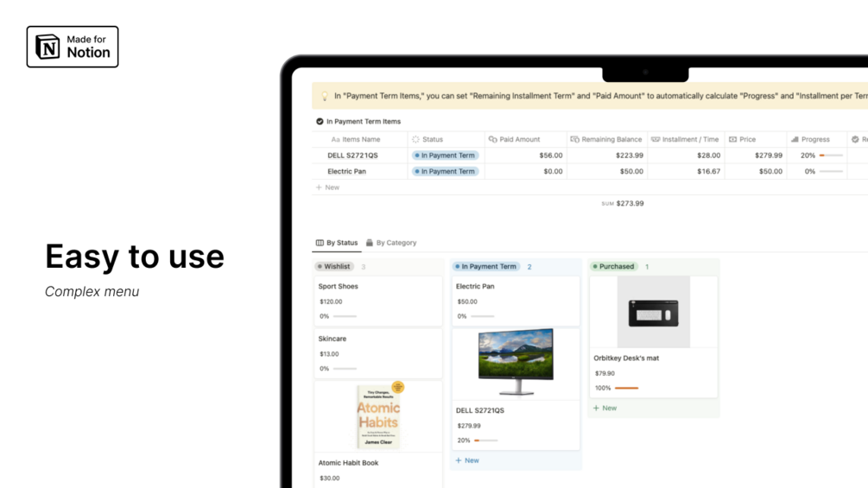Viewport: 868px width, 488px height.
Task: Click the Paid Amount column header
Action: [514, 139]
